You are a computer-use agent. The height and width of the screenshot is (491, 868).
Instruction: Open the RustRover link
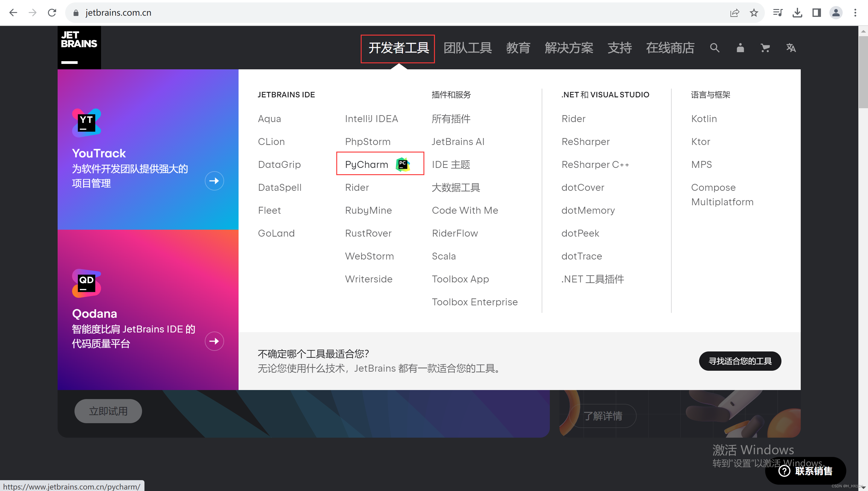[368, 233]
